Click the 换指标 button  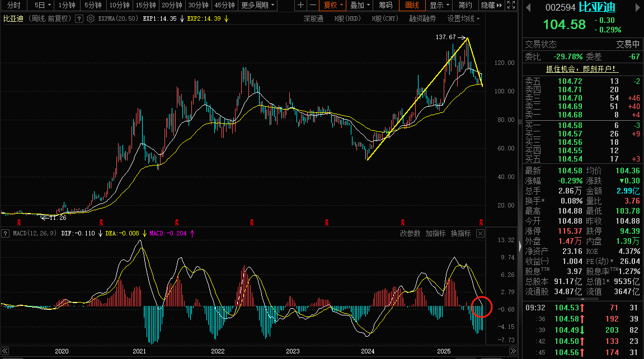tap(461, 233)
